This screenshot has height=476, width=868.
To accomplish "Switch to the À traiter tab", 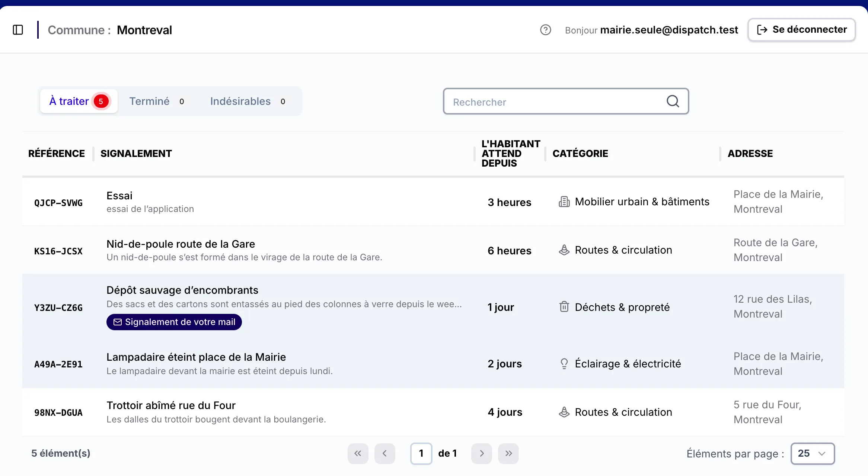I will point(79,101).
